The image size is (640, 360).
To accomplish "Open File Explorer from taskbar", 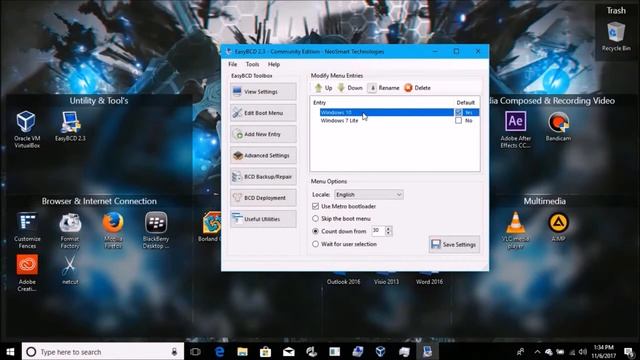I will (242, 351).
